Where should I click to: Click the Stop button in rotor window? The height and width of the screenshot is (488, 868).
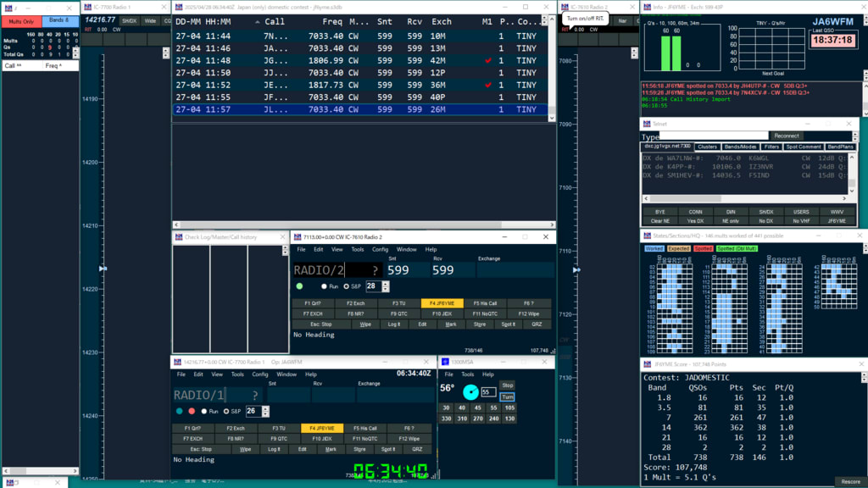[507, 385]
